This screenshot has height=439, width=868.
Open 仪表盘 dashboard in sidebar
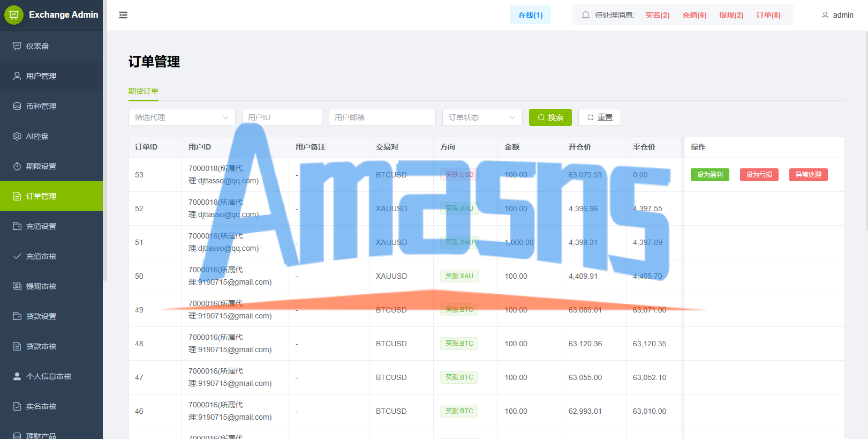pyautogui.click(x=51, y=46)
